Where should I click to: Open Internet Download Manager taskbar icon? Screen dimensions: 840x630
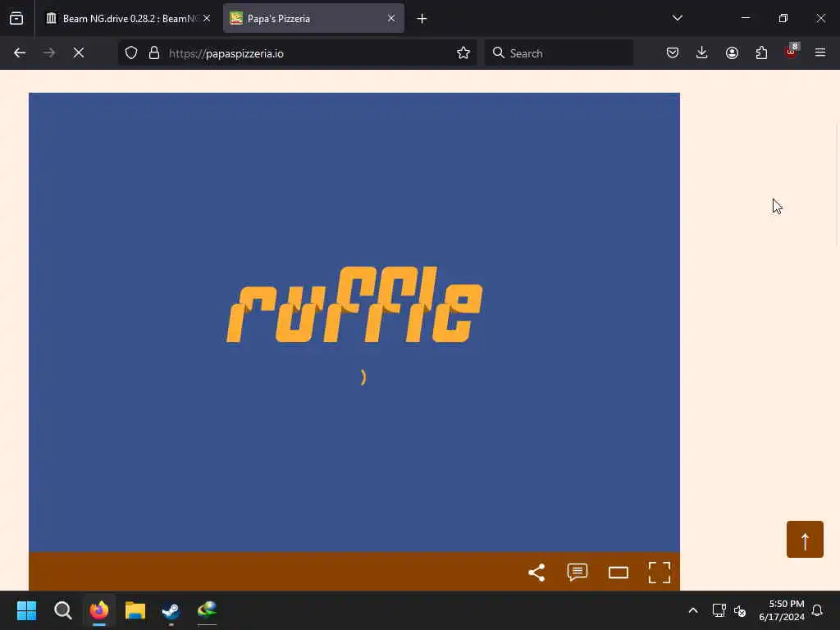[208, 610]
